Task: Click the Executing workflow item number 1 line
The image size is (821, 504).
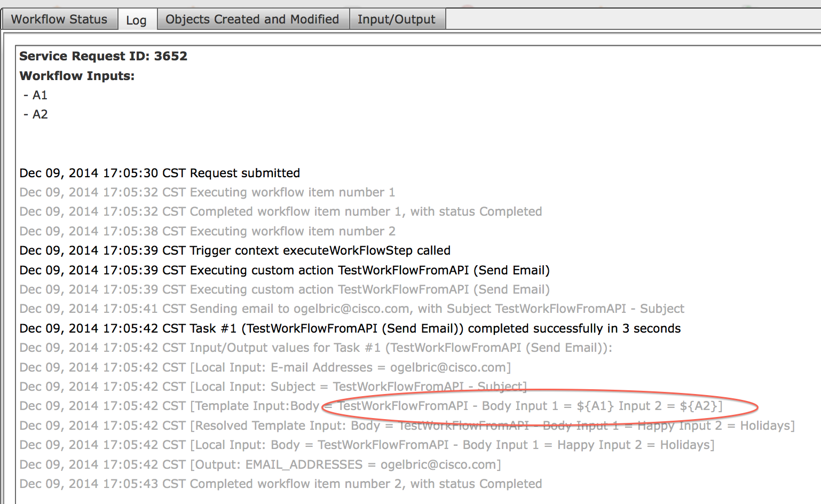Action: 207,192
